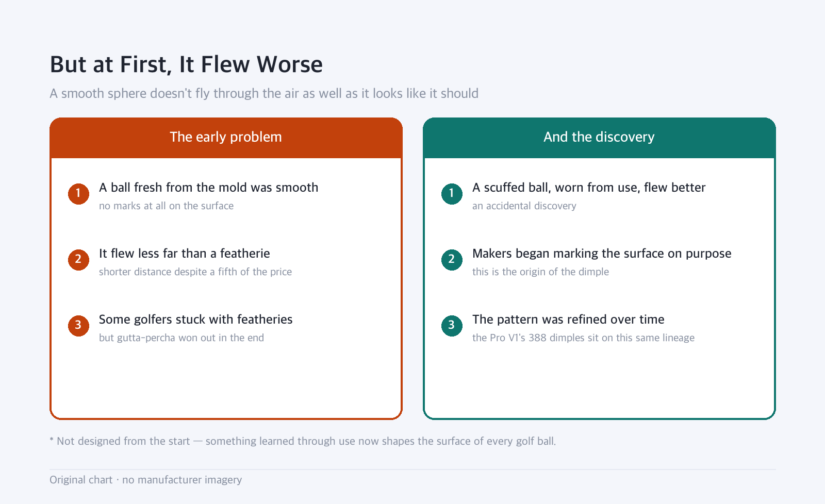This screenshot has height=504, width=825.
Task: Click 'this is the origin of the dimple'
Action: pyautogui.click(x=540, y=272)
